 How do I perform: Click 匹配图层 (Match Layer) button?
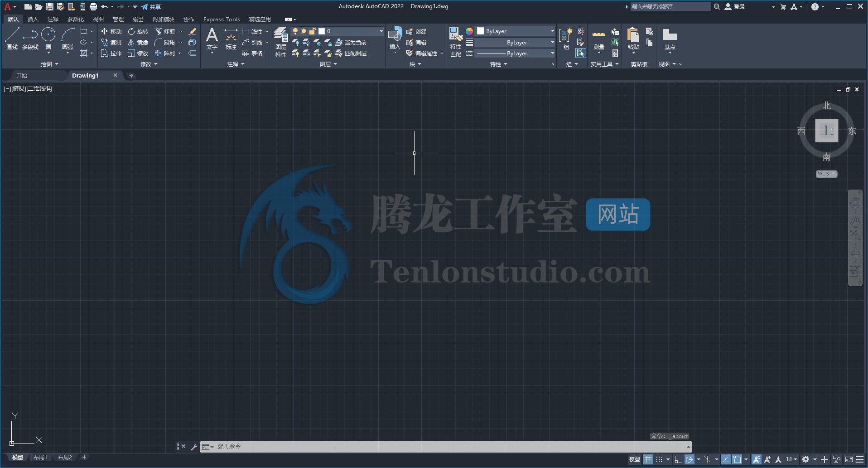pyautogui.click(x=351, y=53)
